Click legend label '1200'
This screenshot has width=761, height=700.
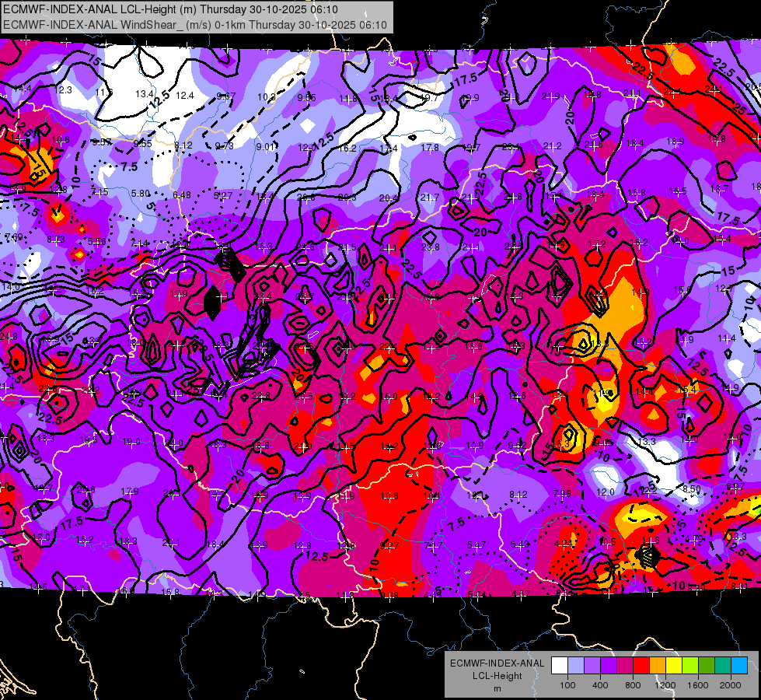tap(665, 685)
